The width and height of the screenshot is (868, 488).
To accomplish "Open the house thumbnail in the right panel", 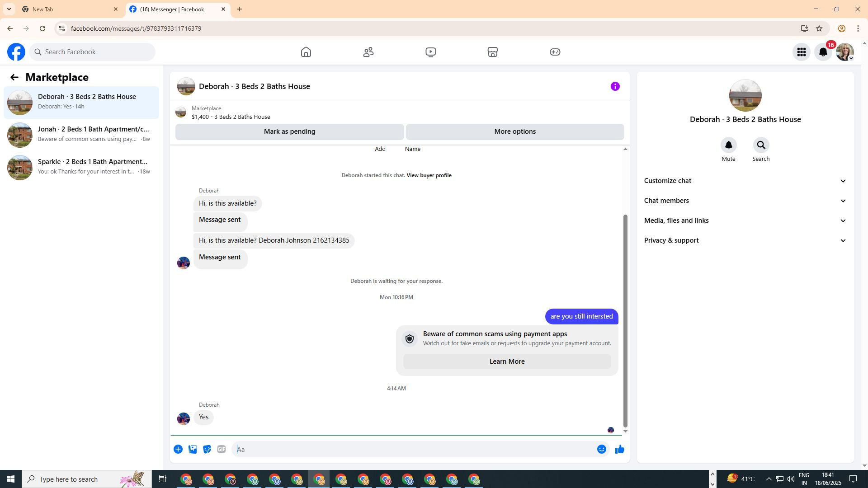I will (x=745, y=95).
